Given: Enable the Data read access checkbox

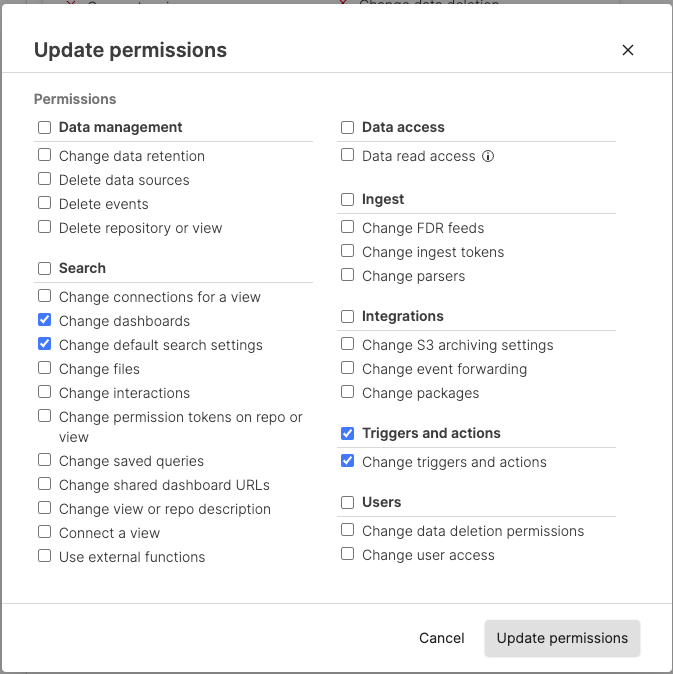Looking at the screenshot, I should click(347, 156).
